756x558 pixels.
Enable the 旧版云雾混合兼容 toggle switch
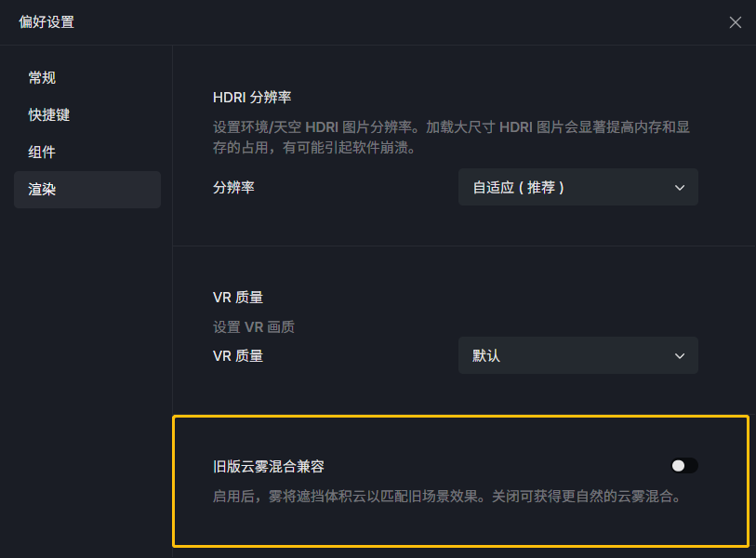[x=684, y=465]
